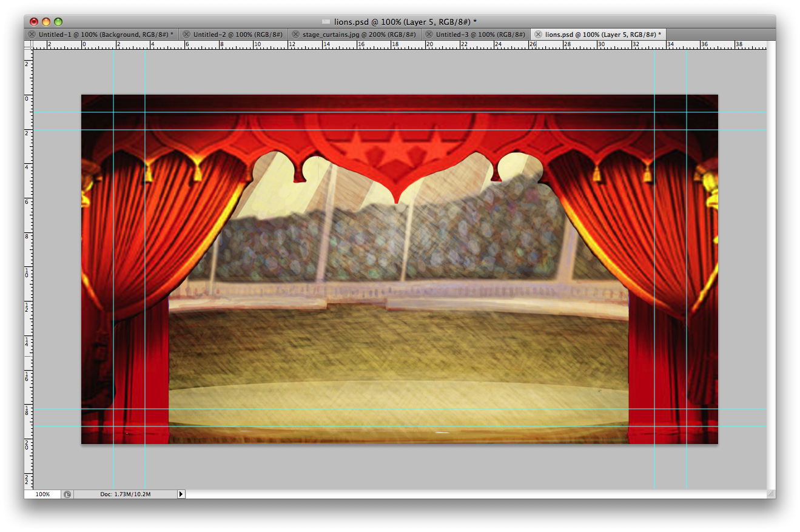Click inside the zoom percentage field
This screenshot has height=532, width=800.
coord(42,494)
